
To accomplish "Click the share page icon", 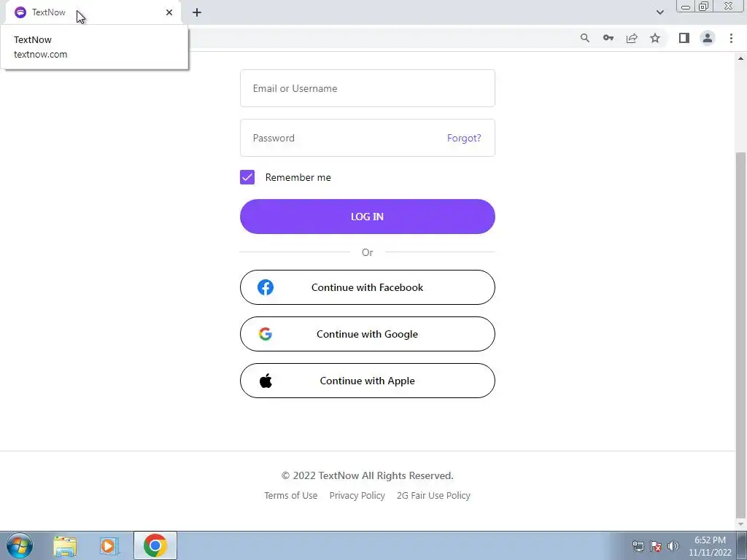I will tap(632, 38).
